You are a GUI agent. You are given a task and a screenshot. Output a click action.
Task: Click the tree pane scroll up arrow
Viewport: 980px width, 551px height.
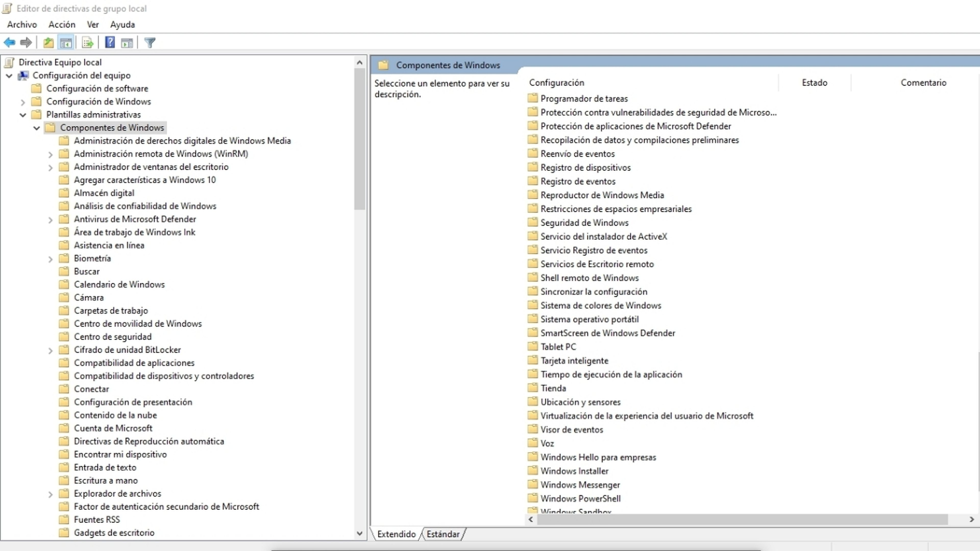pyautogui.click(x=360, y=62)
